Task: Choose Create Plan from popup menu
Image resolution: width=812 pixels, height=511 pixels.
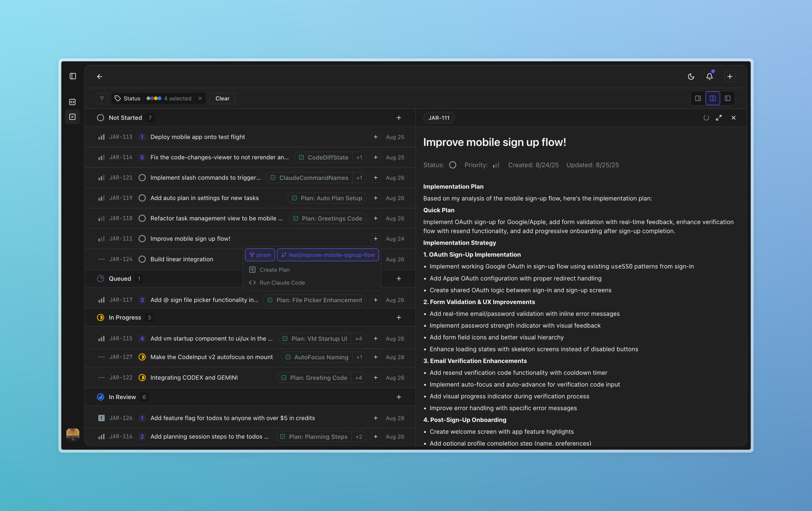Action: [x=274, y=270]
